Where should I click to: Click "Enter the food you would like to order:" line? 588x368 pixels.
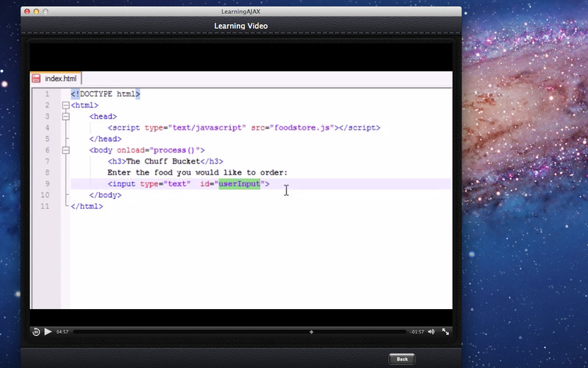tap(197, 173)
